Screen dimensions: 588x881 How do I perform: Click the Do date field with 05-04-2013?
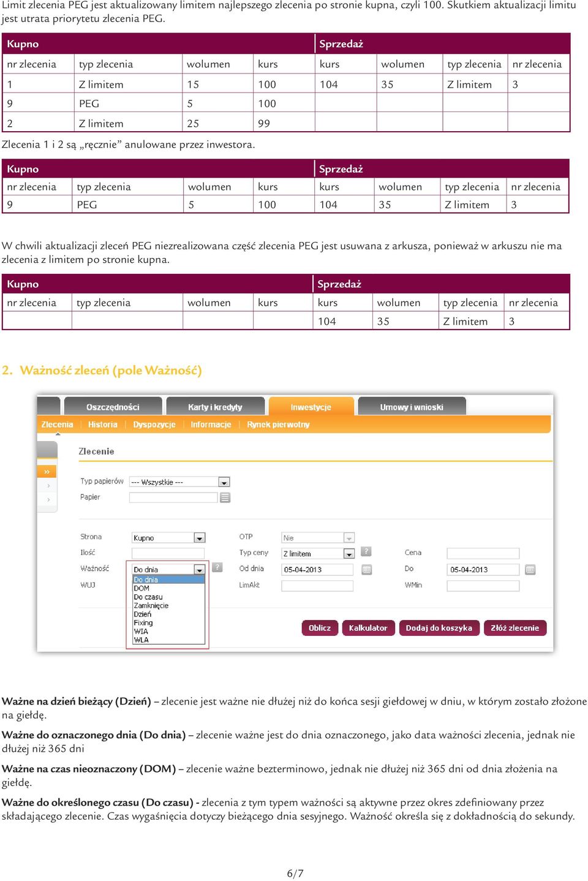point(483,569)
